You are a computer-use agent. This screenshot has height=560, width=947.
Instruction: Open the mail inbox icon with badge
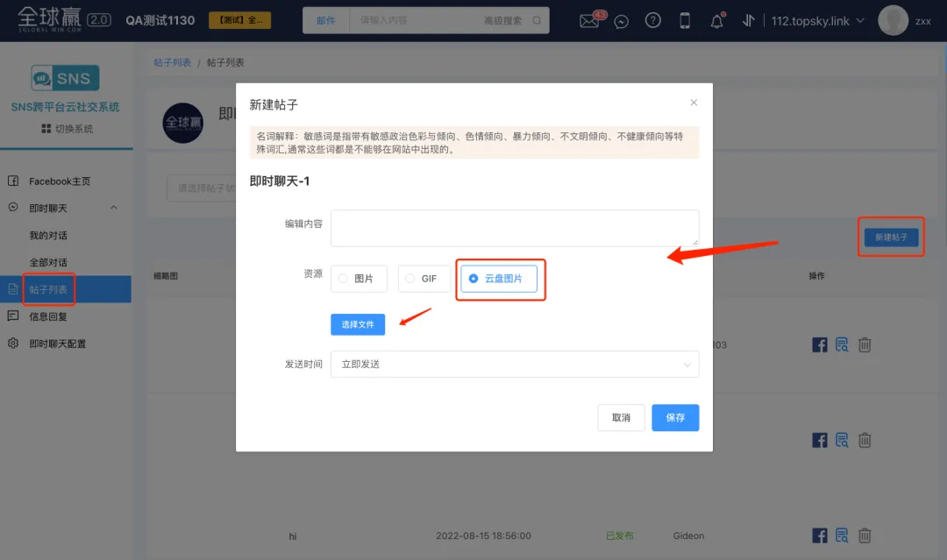click(x=590, y=22)
